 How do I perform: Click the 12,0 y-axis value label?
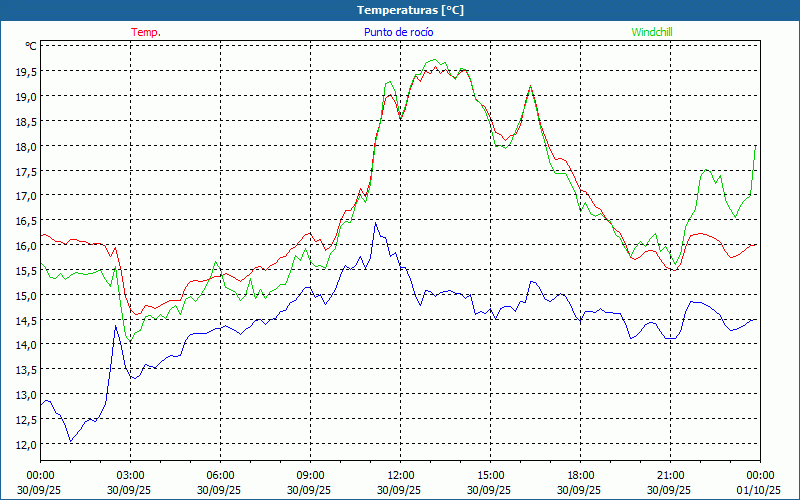[x=25, y=444]
